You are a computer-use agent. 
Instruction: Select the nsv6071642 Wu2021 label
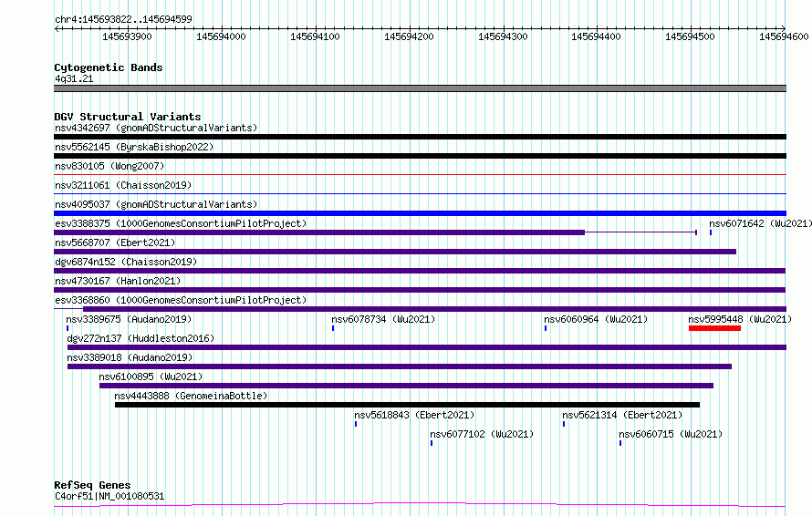[x=760, y=223]
